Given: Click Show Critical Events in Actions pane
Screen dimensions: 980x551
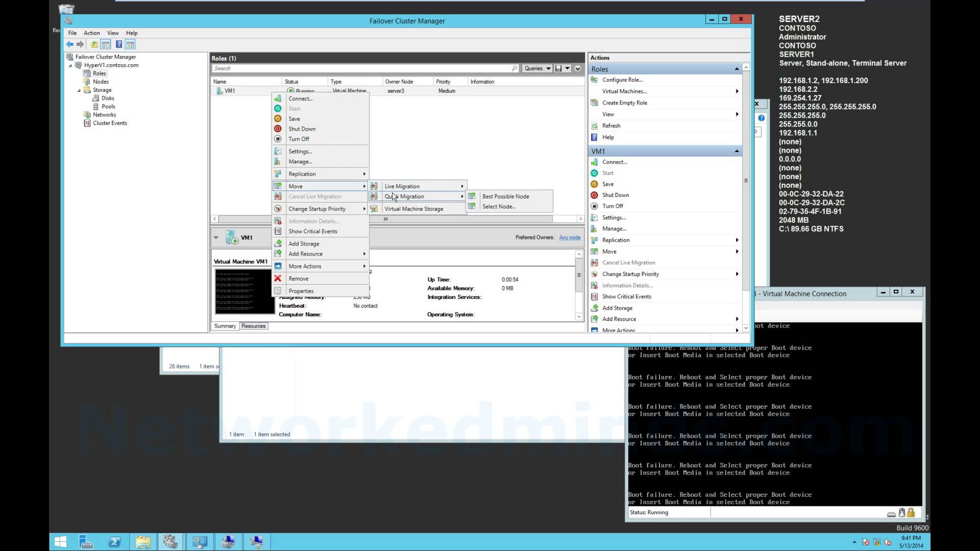Looking at the screenshot, I should [x=627, y=296].
